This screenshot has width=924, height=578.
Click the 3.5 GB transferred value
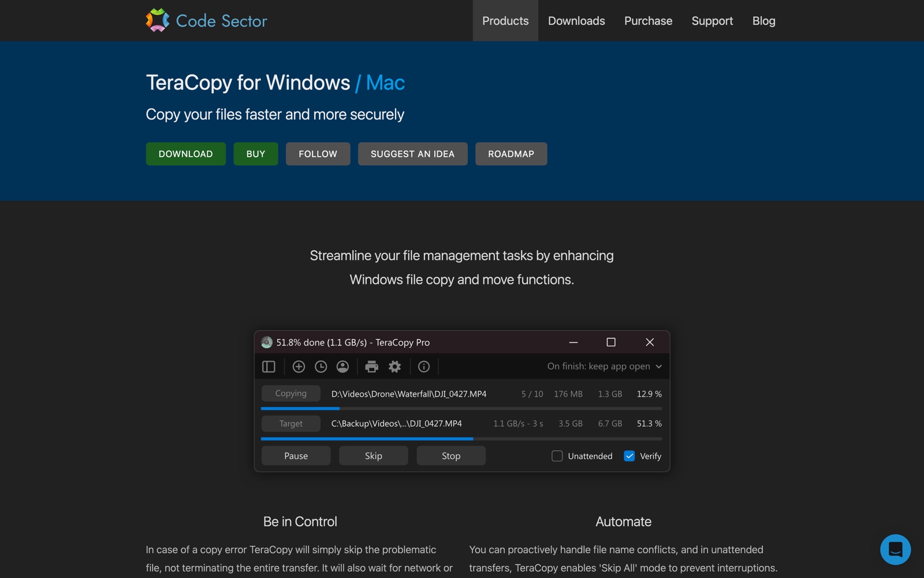[571, 424]
